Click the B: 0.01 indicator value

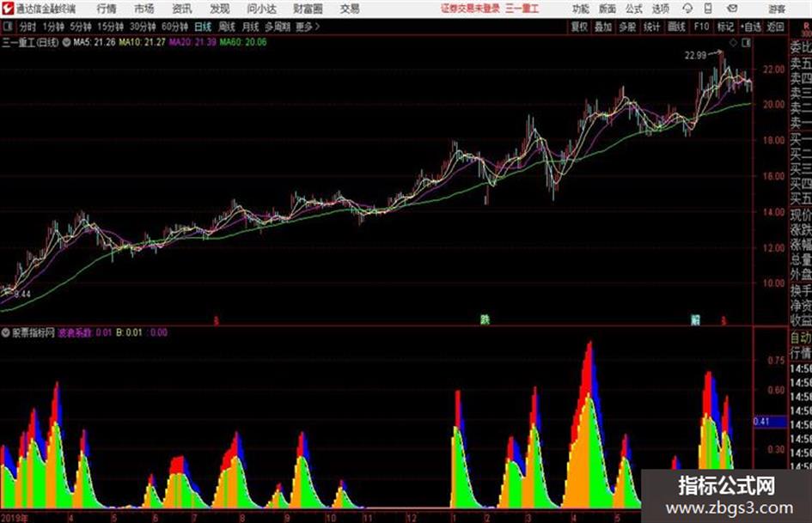click(129, 332)
